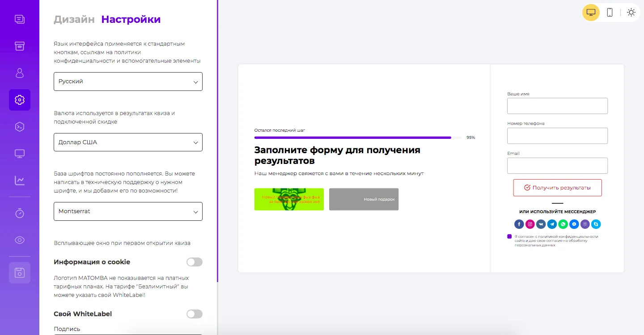Click the gray Новый подарок gift card
Viewport: 644px width, 335px height.
[x=364, y=199]
